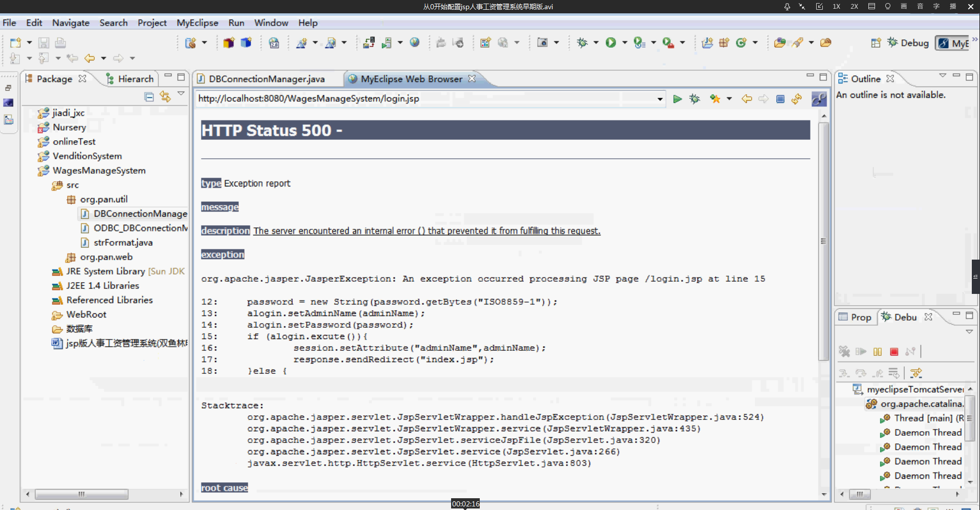Switch to DBConnectionManager.java editor tab
Image resolution: width=980 pixels, height=510 pixels.
tap(266, 79)
